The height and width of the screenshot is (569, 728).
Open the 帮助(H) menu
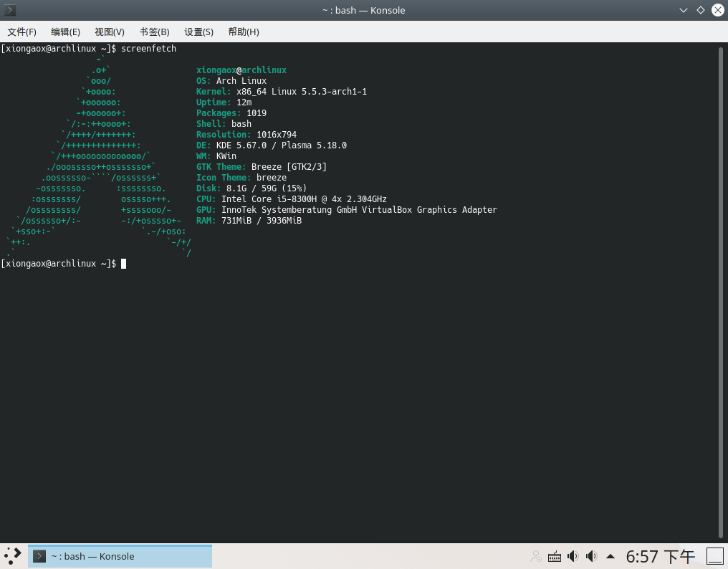pyautogui.click(x=244, y=32)
